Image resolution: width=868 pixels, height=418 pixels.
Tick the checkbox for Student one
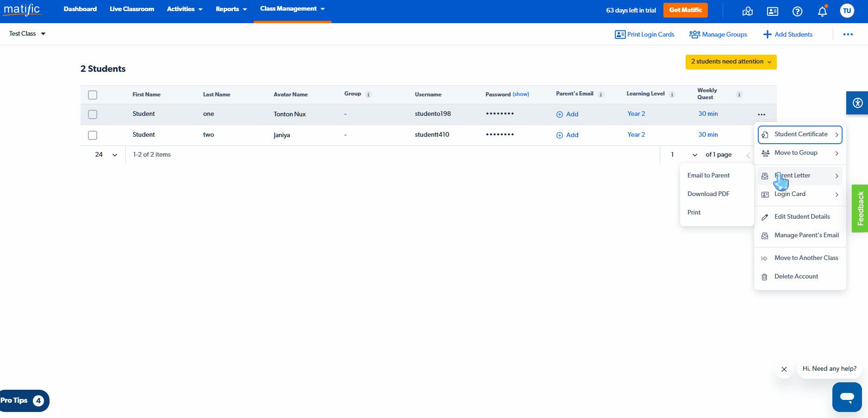click(x=93, y=114)
